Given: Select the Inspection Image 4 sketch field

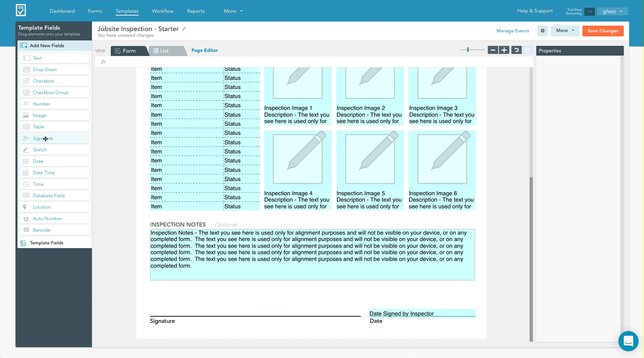Looking at the screenshot, I should point(298,160).
